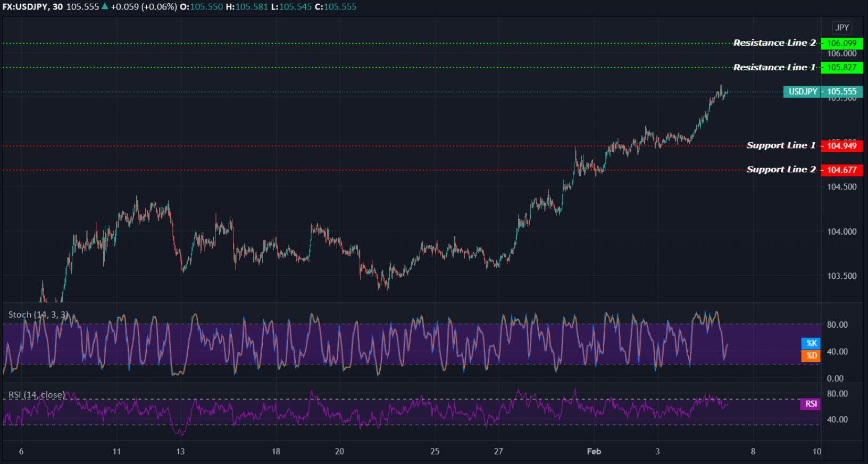This screenshot has height=464, width=868.
Task: Click the closing price C:105.555 value
Action: pos(336,7)
